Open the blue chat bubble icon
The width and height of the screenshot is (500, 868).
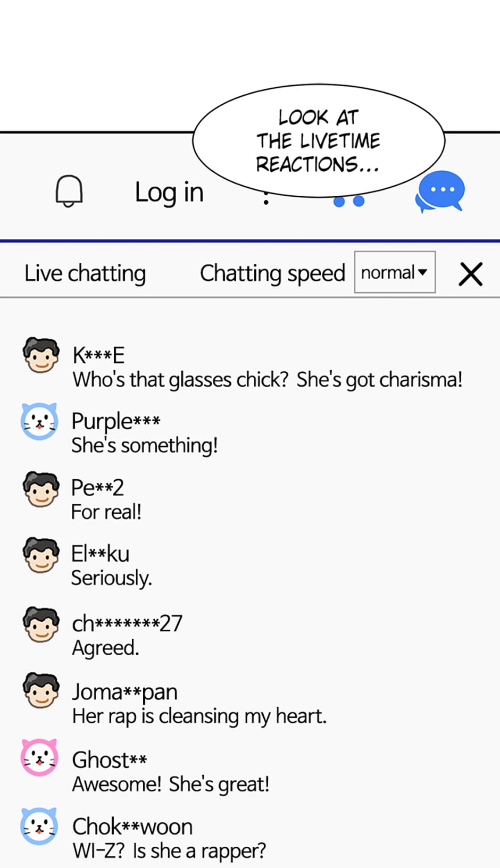(x=440, y=191)
